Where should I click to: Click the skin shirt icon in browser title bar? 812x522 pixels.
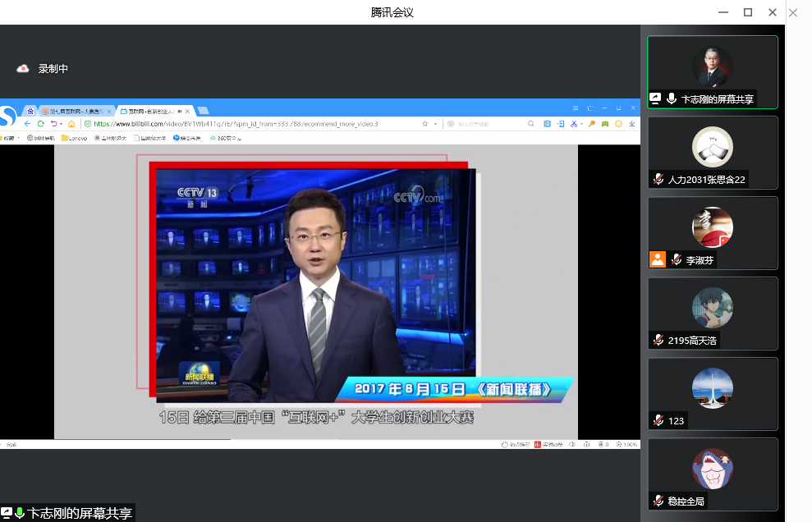tap(590, 108)
